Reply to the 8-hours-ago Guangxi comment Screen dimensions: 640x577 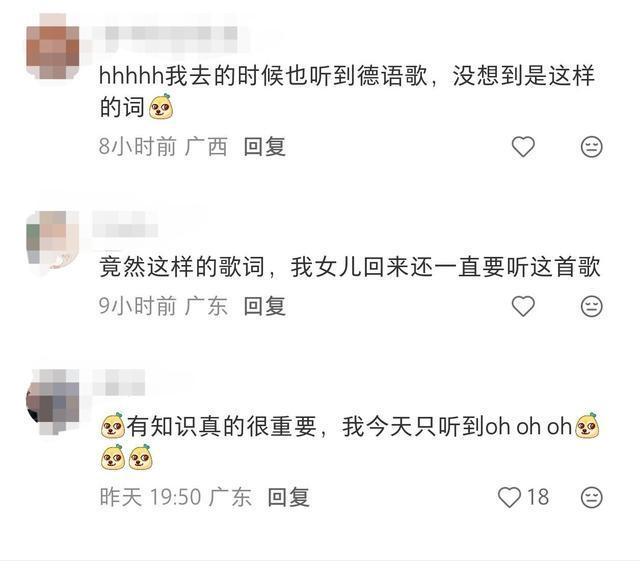(x=264, y=146)
